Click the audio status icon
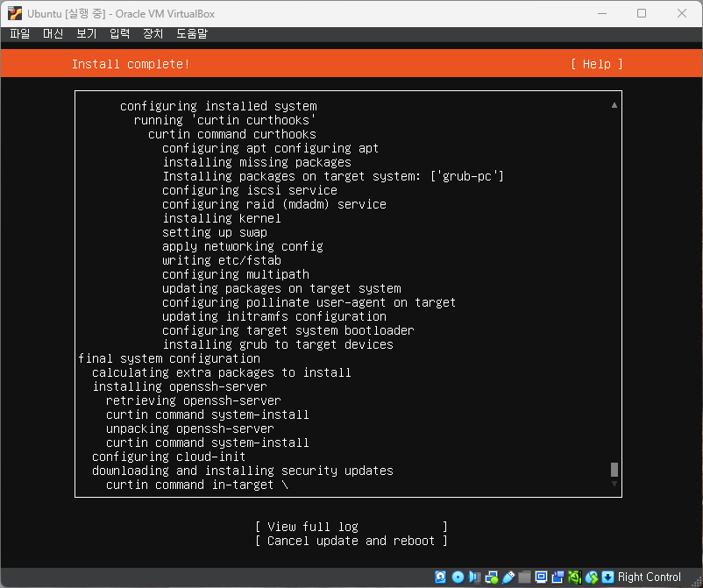Screen dimensions: 703x588 click(x=474, y=577)
